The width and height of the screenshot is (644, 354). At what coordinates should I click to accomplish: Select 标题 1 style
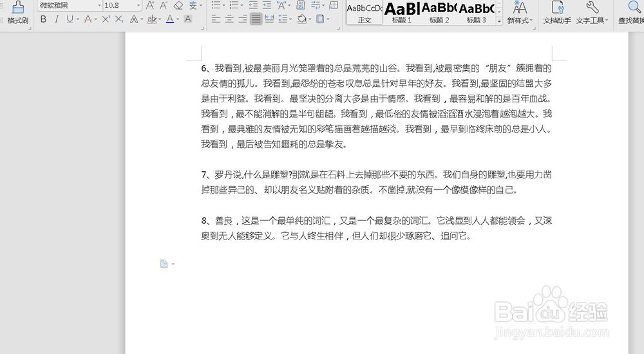click(402, 13)
